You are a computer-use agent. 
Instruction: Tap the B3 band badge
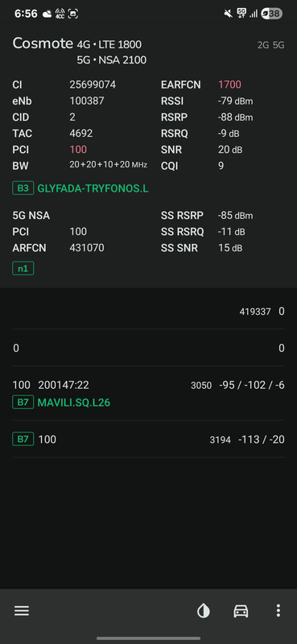(23, 188)
